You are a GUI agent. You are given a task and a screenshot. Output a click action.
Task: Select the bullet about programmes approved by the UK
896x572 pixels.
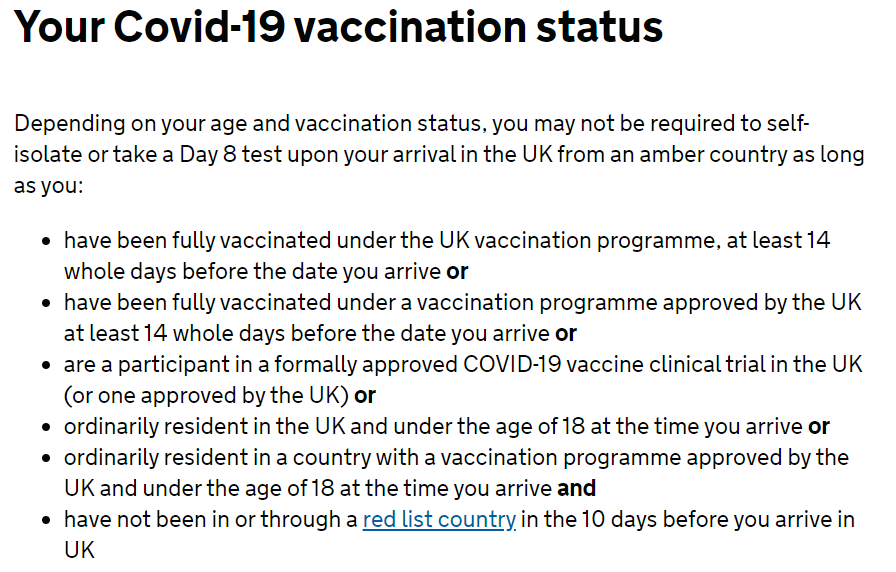tap(463, 318)
